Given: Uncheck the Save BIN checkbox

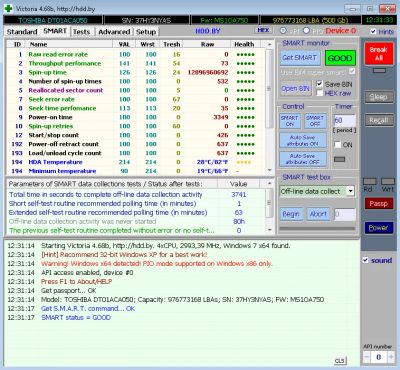Looking at the screenshot, I should [319, 84].
